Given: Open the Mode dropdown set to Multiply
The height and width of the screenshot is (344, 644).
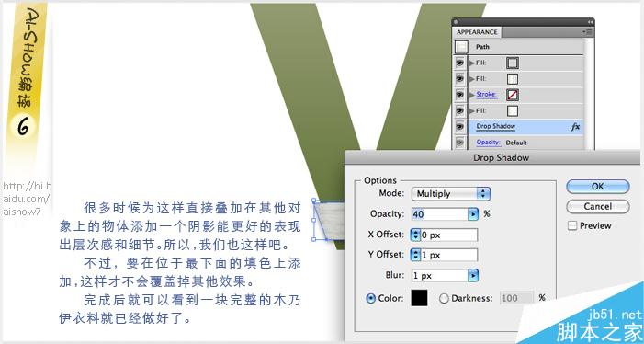Looking at the screenshot, I should 451,193.
